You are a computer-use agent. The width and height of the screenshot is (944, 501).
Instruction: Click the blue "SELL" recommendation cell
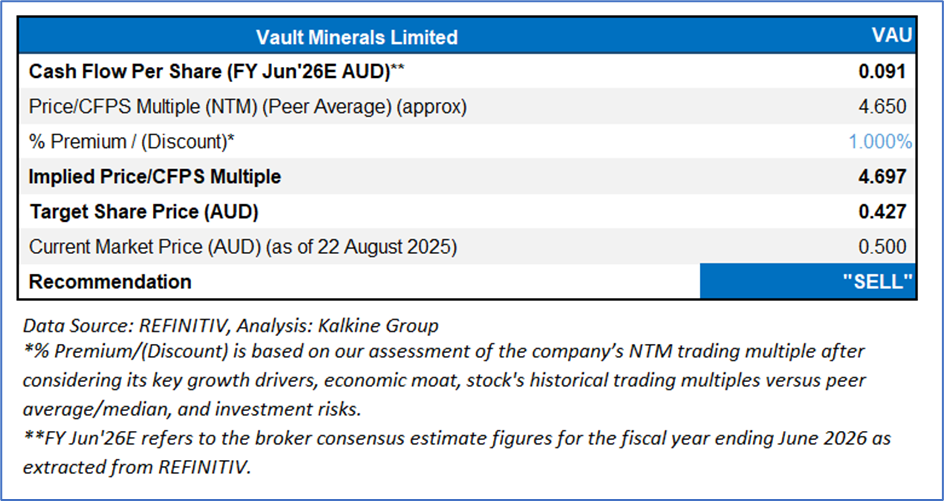808,282
